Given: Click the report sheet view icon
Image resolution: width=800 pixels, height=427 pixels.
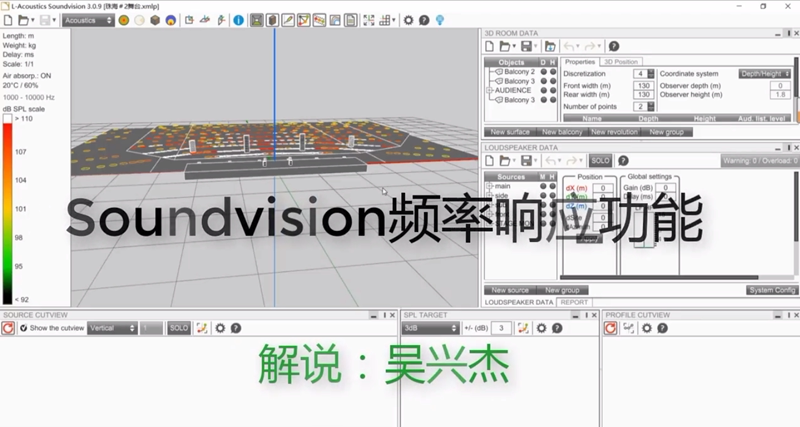Looking at the screenshot, I should click(x=351, y=20).
